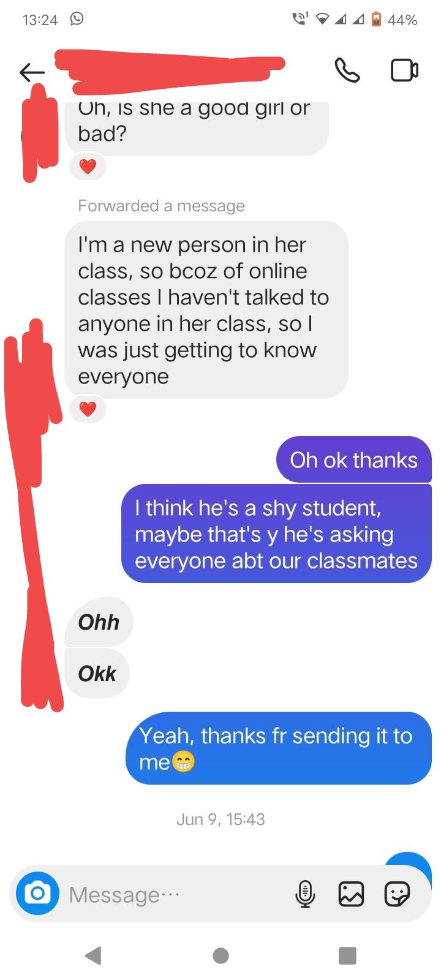Tap the back arrow to leave chat
Screen dimensions: 441x980
coord(32,72)
